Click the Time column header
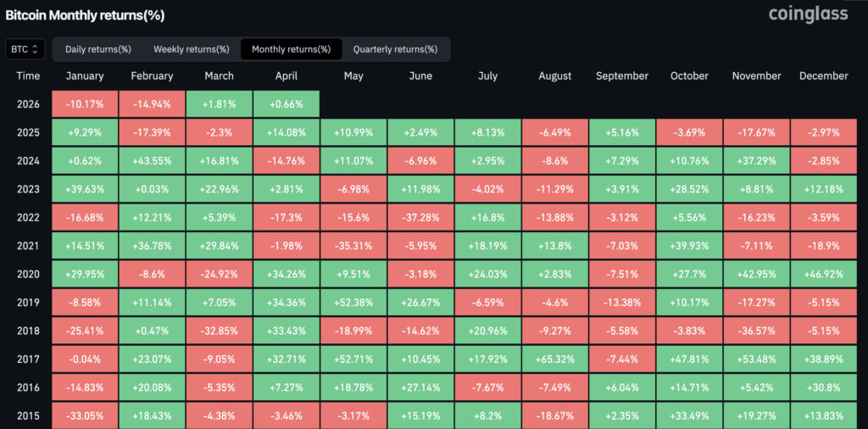The width and height of the screenshot is (868, 429). [28, 76]
